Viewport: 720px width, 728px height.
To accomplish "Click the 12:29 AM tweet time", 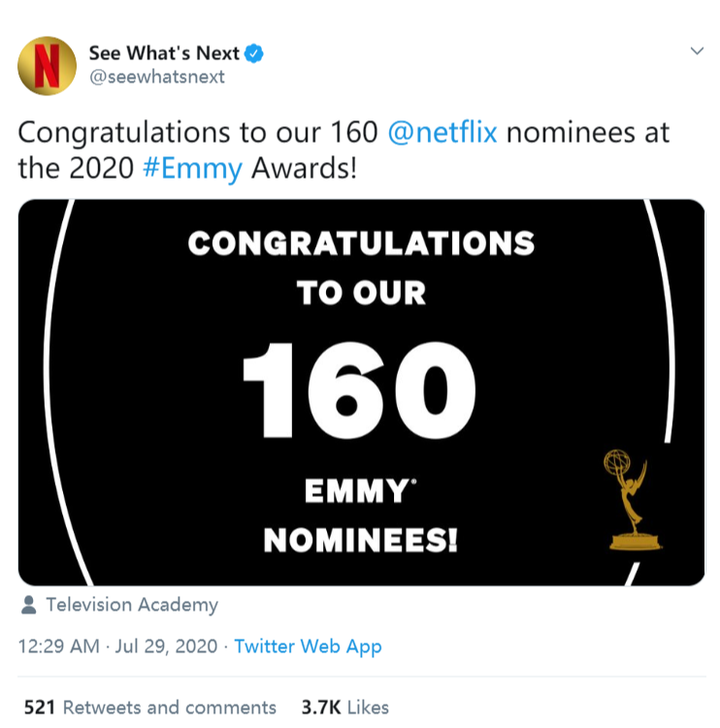I will (58, 646).
